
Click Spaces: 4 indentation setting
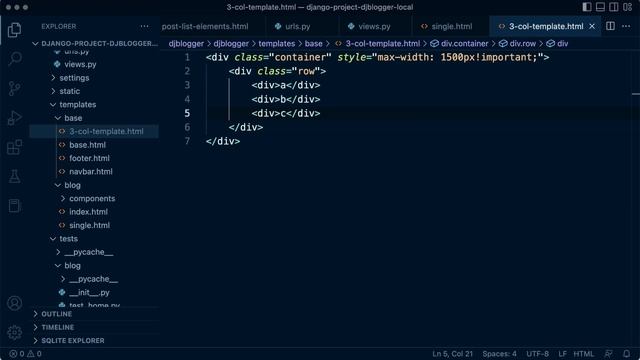[x=499, y=354]
